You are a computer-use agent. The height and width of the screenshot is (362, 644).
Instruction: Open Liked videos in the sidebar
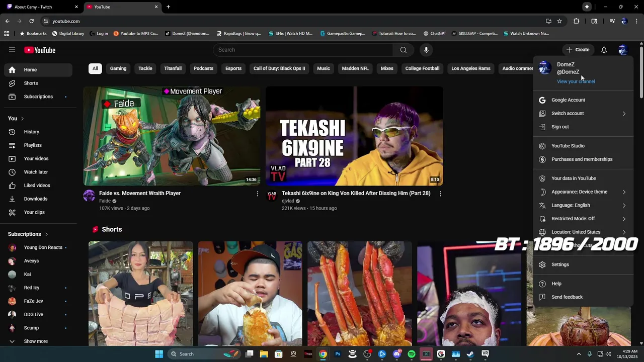tap(38, 186)
